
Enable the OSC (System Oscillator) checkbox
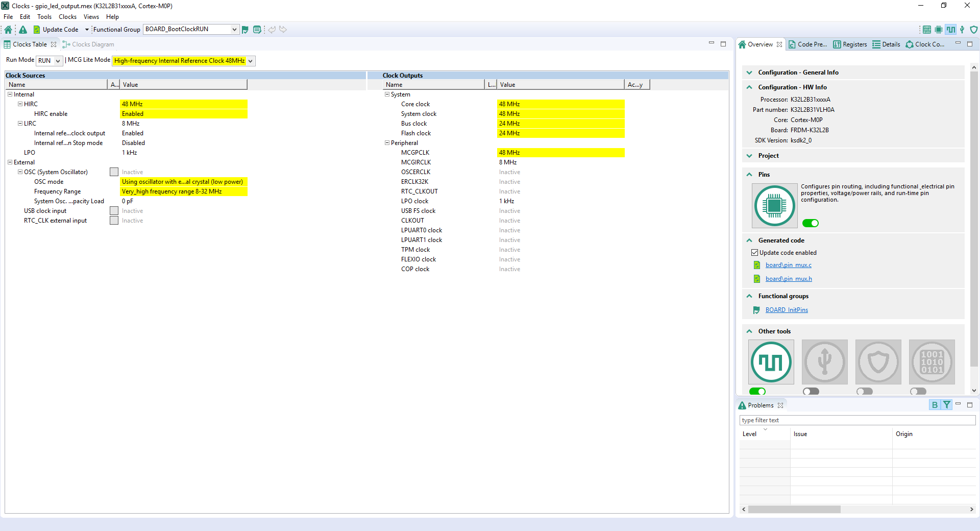pos(114,172)
